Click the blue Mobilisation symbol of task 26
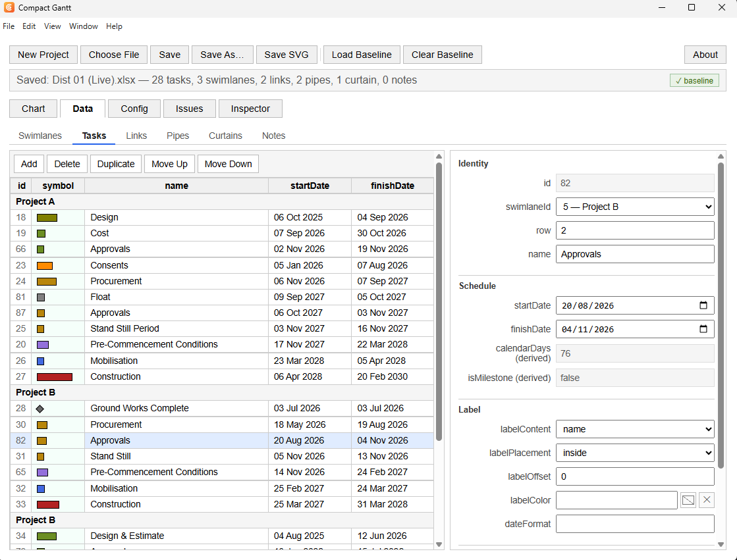Screen dimensions: 737x560 point(40,361)
